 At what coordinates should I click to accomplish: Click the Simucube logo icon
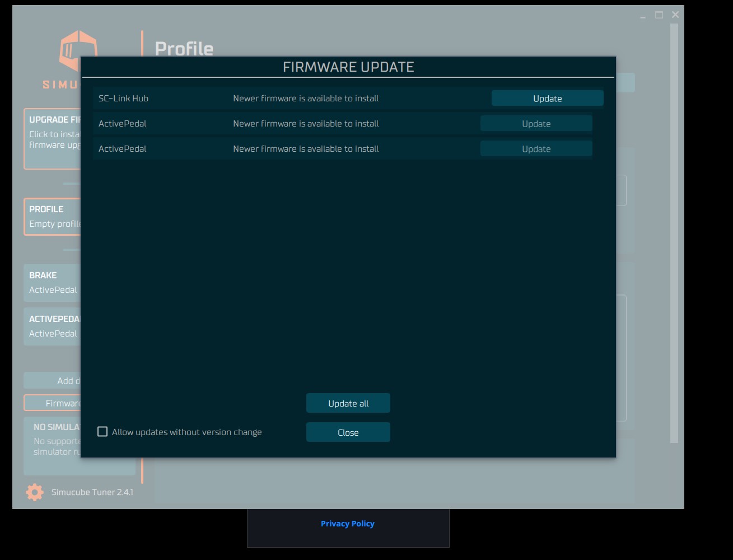point(78,52)
